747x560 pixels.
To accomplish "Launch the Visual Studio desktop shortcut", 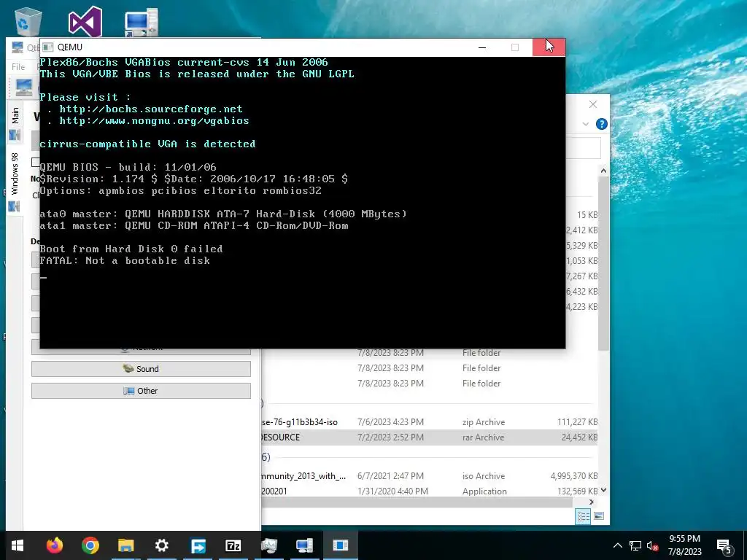I will point(85,21).
